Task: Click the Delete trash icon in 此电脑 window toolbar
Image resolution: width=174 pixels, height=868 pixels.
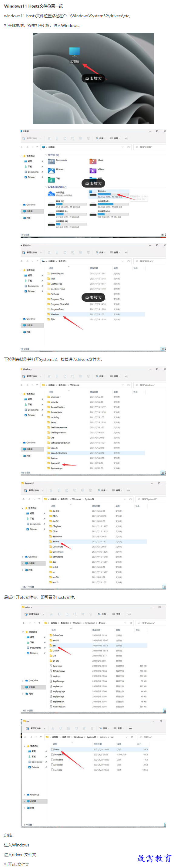Action: tap(89, 138)
